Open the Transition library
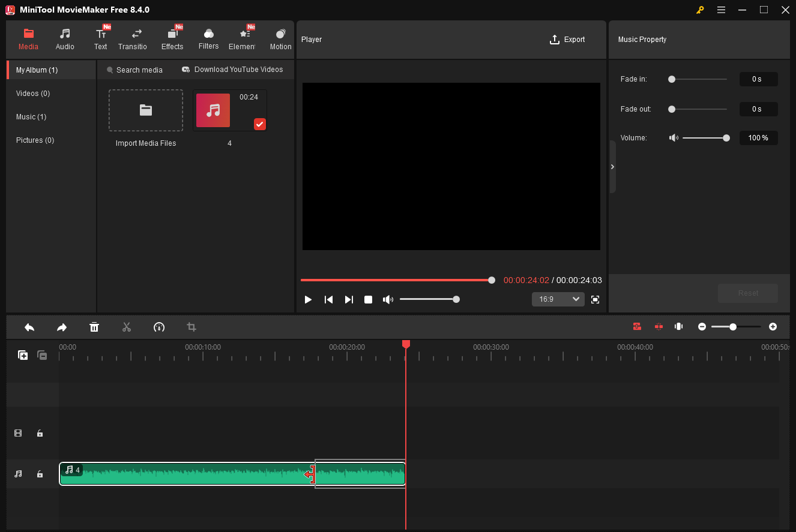Screen dimensions: 796x532 [133, 39]
